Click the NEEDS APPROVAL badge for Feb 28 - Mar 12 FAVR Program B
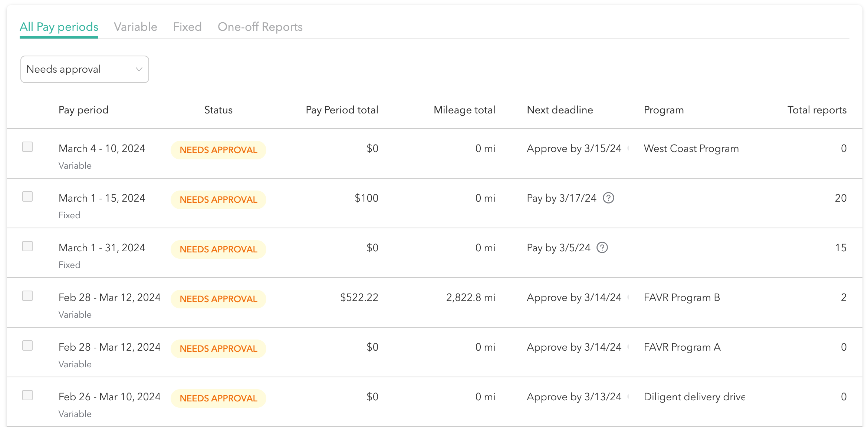 [x=218, y=299]
